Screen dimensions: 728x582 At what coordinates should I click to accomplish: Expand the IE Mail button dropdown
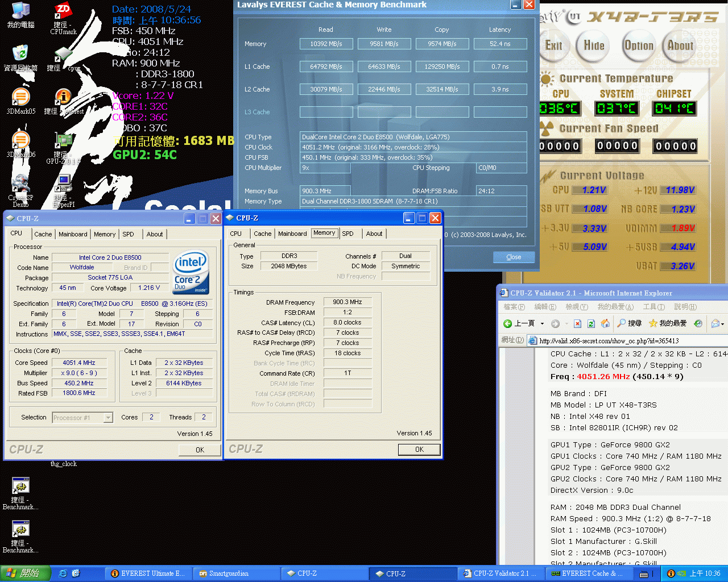[722, 323]
